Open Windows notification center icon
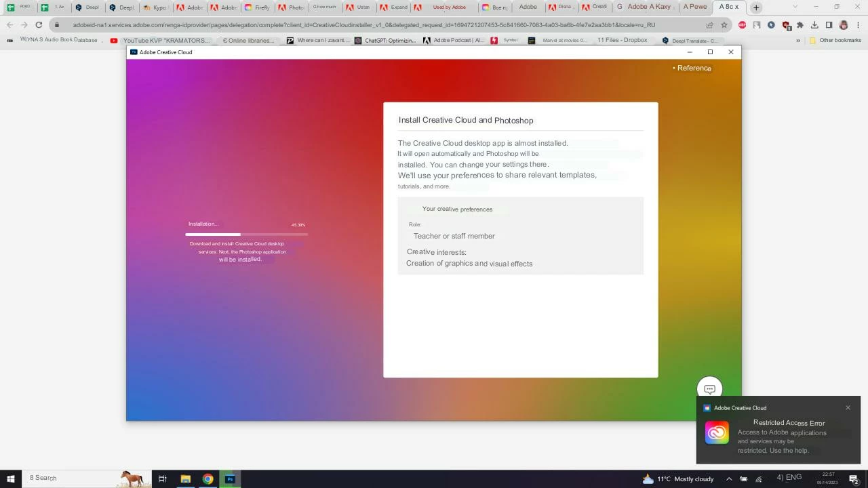Viewport: 868px width, 488px height. pos(854,479)
